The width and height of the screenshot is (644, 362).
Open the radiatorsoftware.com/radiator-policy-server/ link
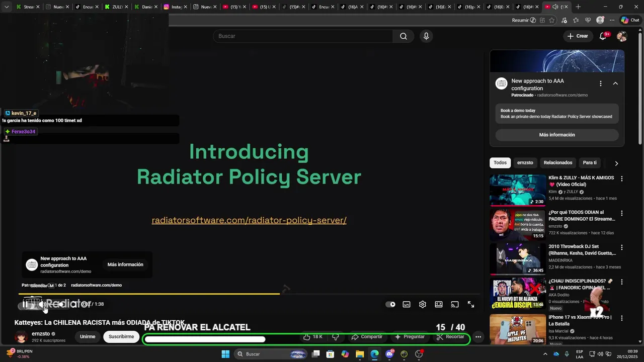(249, 220)
